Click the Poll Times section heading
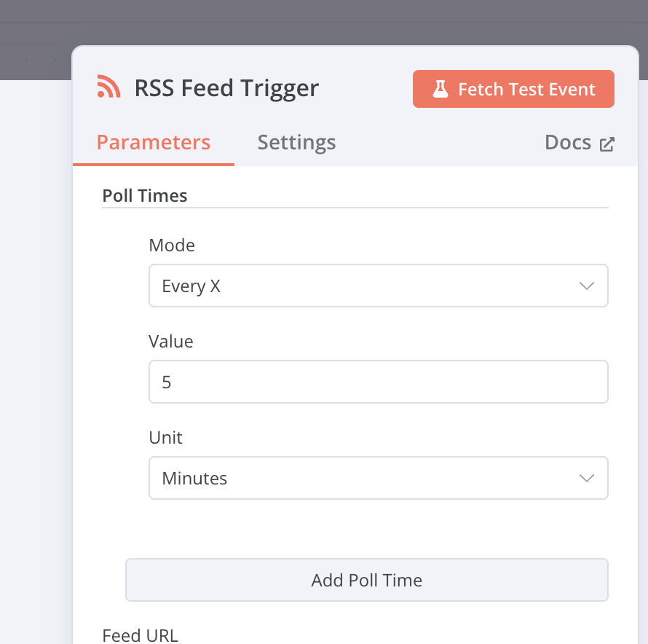Screen dimensions: 648x644 (x=145, y=195)
